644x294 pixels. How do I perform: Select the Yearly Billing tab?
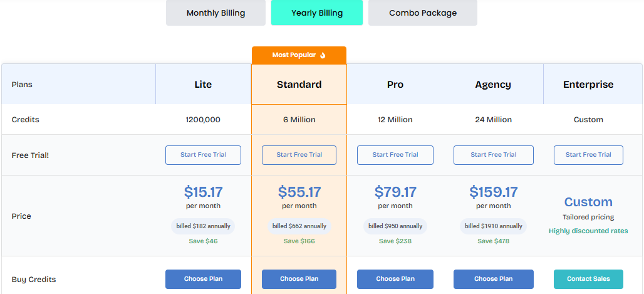click(x=316, y=13)
